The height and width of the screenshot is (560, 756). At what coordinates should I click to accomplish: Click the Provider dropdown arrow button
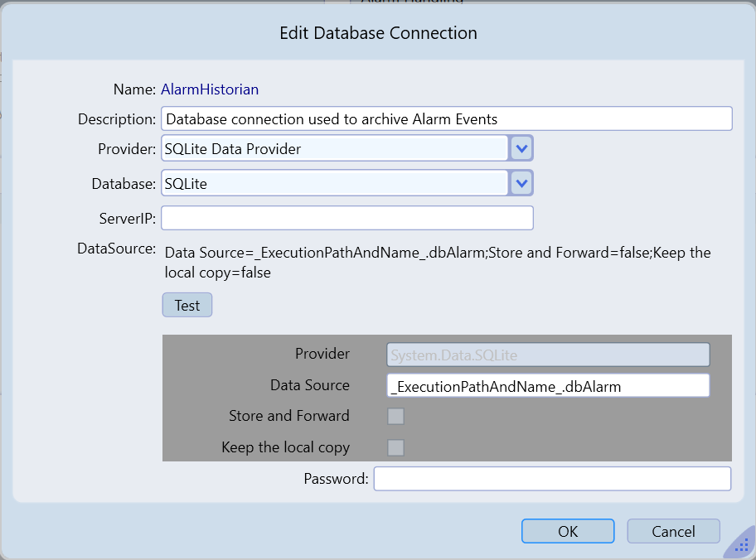[x=521, y=149]
